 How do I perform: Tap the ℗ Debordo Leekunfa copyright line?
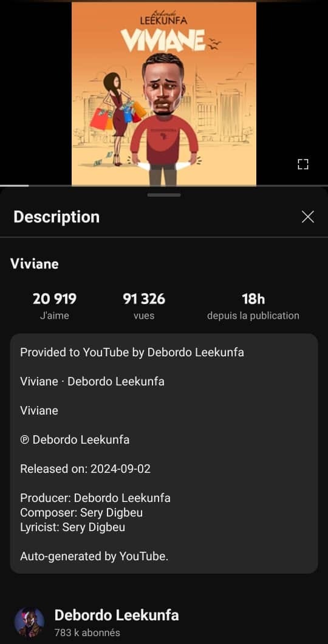75,440
